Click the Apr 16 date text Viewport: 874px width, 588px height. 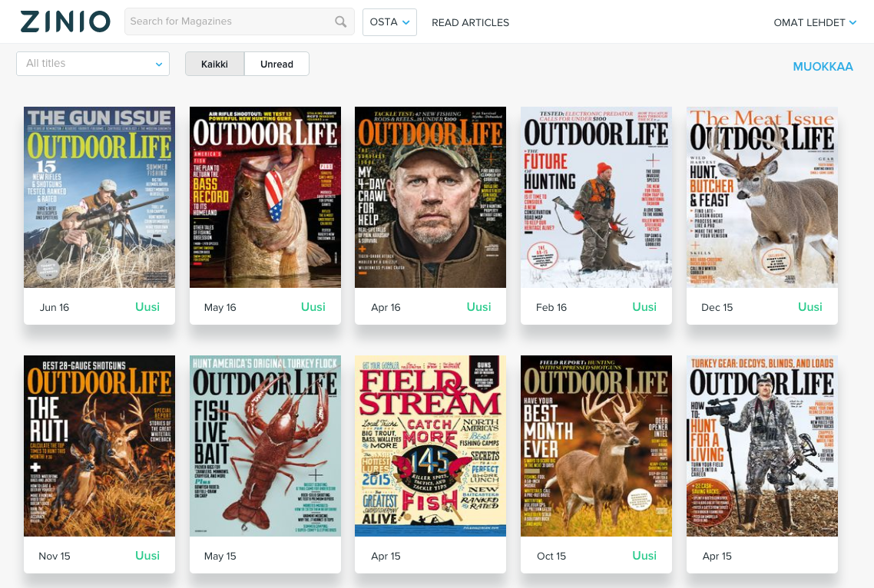pyautogui.click(x=386, y=308)
